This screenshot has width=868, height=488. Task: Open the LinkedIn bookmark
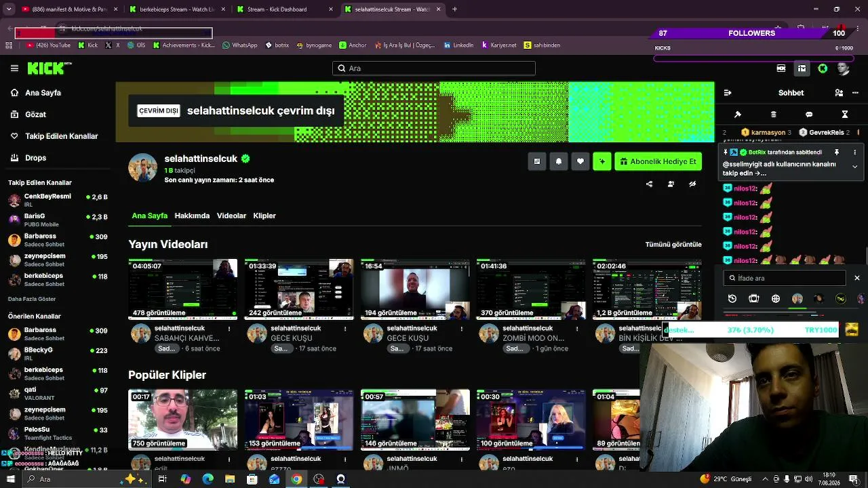pos(458,45)
